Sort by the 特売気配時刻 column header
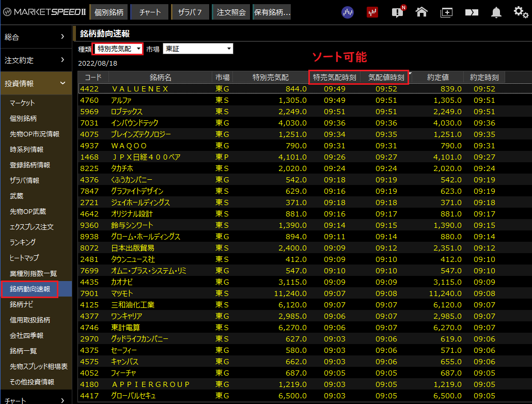Image resolution: width=532 pixels, height=404 pixels. (x=335, y=77)
